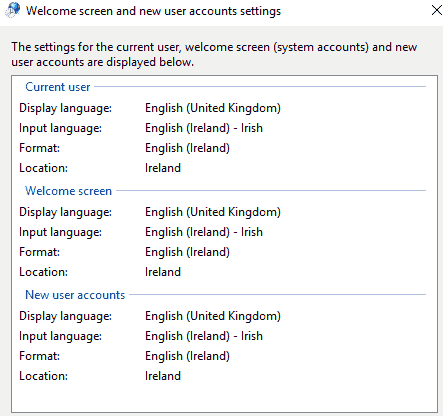Click New user accounts Input language value
443x416 pixels.
[204, 336]
